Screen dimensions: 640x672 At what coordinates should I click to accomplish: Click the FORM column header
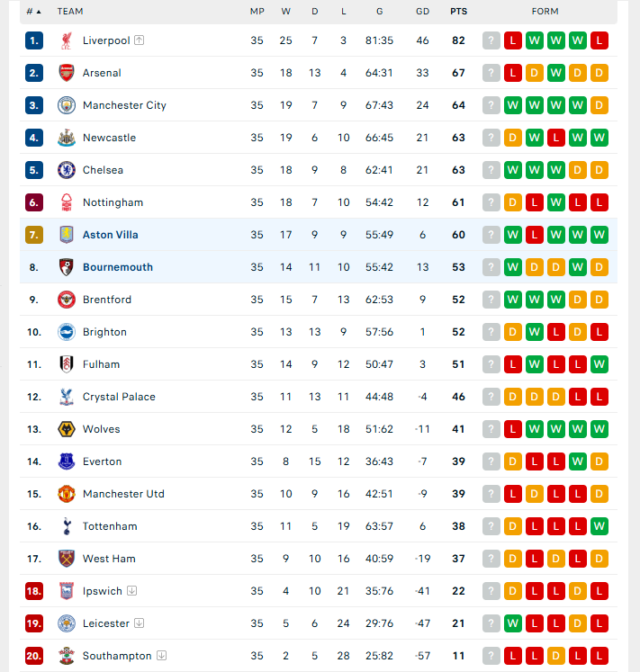pyautogui.click(x=545, y=12)
